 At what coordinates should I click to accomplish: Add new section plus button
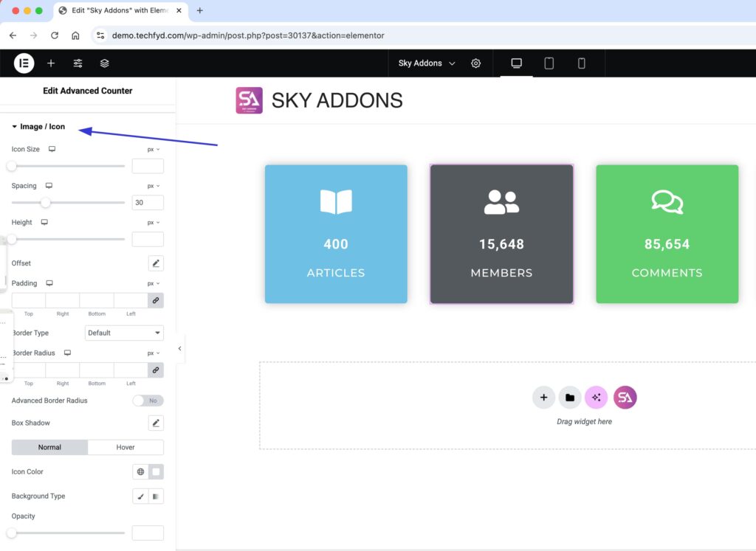543,398
